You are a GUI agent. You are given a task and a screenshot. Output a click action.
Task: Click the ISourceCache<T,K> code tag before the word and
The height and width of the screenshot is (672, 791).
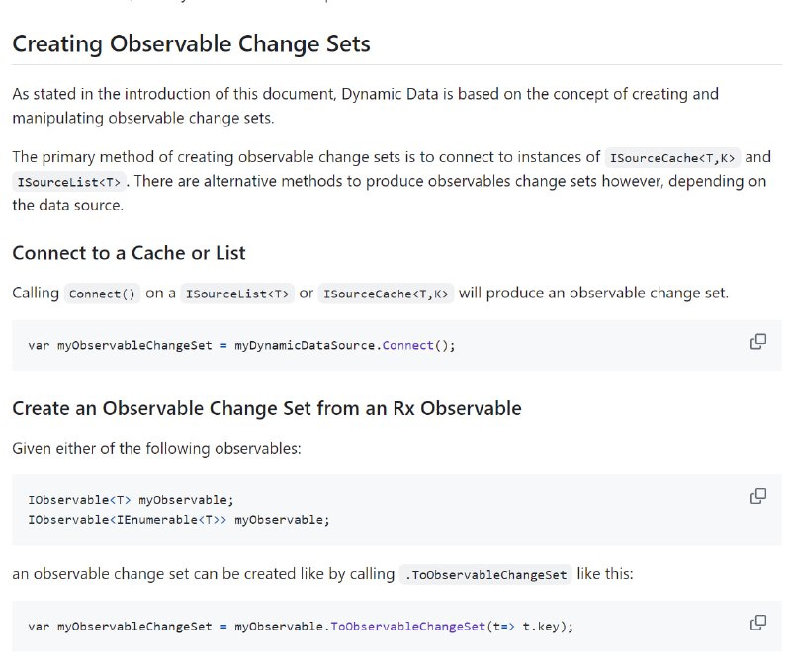672,158
